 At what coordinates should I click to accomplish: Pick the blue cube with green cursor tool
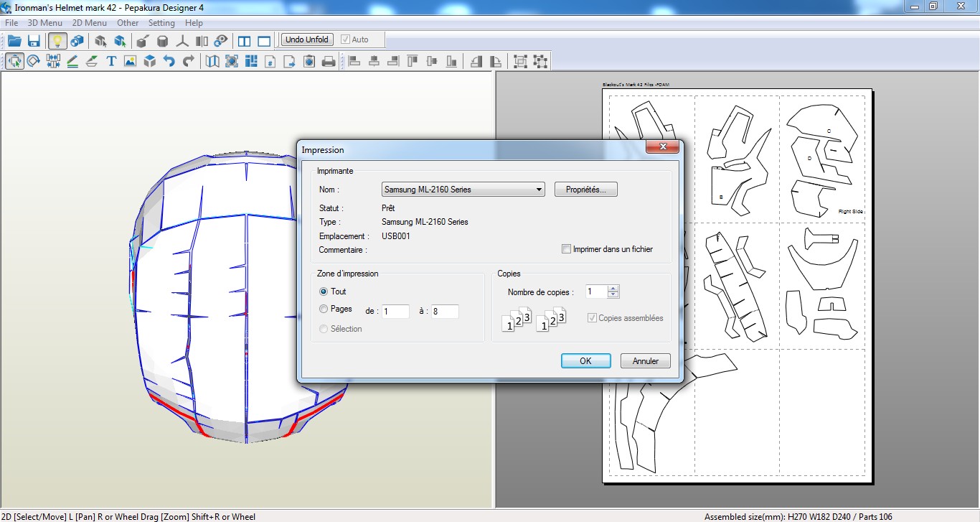(x=120, y=41)
